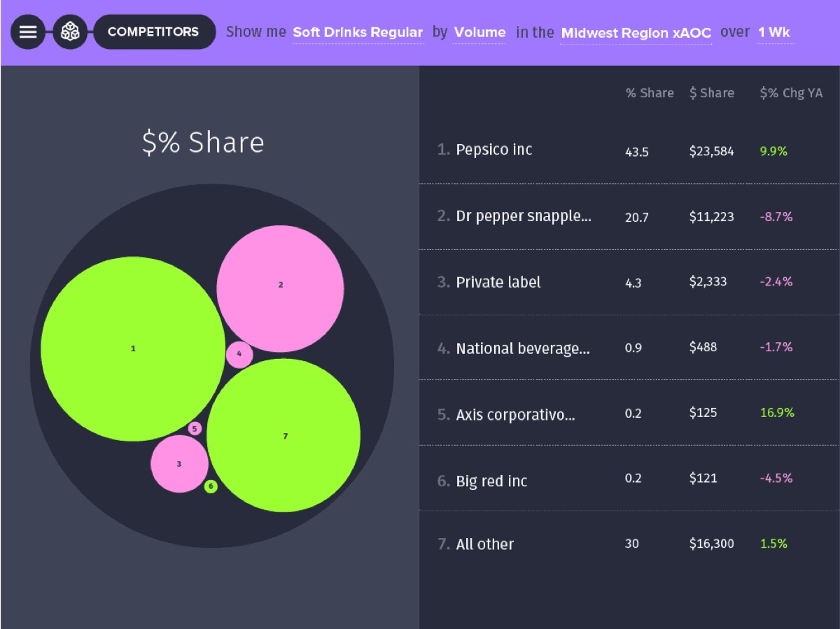Sort by the % Share column header
Screen dimensions: 840x629
[x=650, y=93]
